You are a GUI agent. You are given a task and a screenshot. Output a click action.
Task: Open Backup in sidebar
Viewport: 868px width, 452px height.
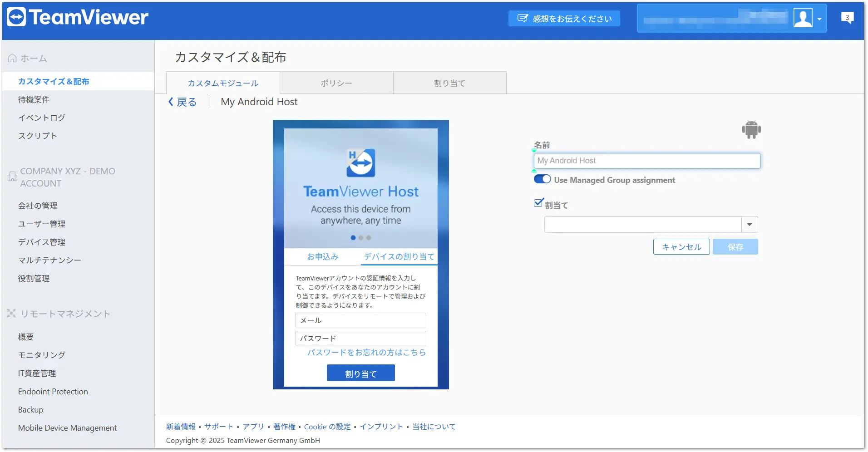tap(30, 409)
